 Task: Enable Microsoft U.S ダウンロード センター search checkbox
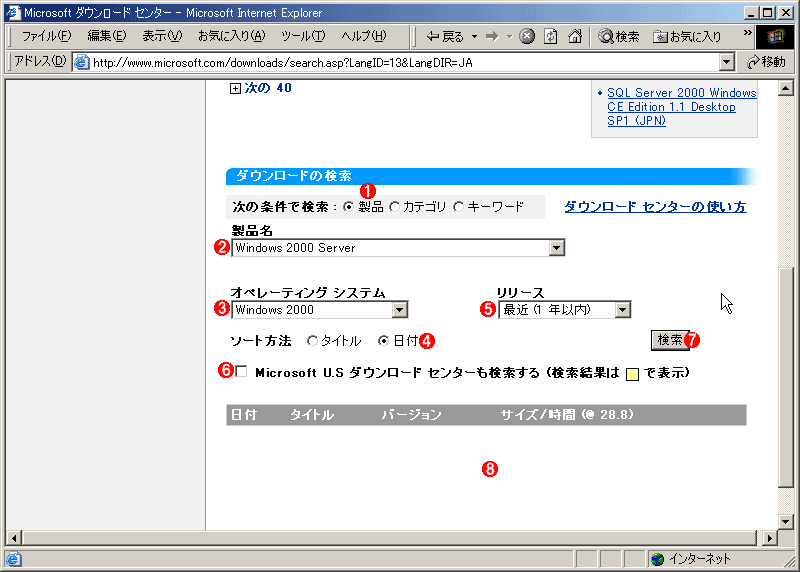tap(242, 371)
